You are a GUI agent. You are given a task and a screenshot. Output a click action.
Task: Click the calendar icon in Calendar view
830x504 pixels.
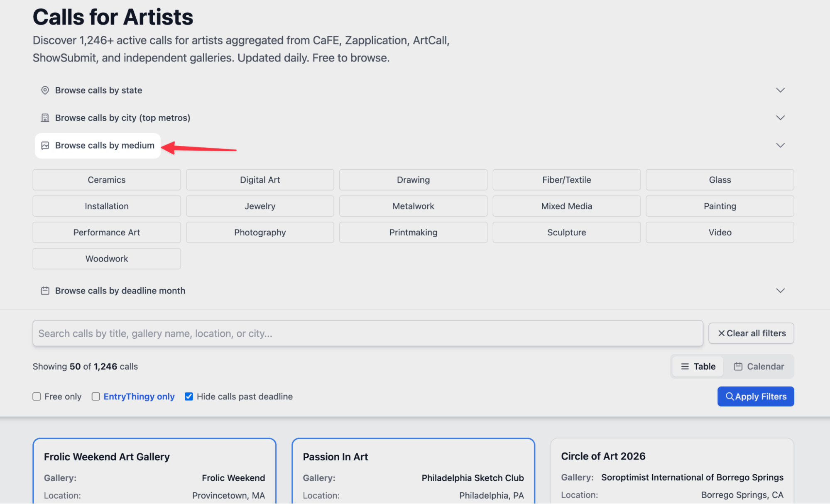click(738, 367)
